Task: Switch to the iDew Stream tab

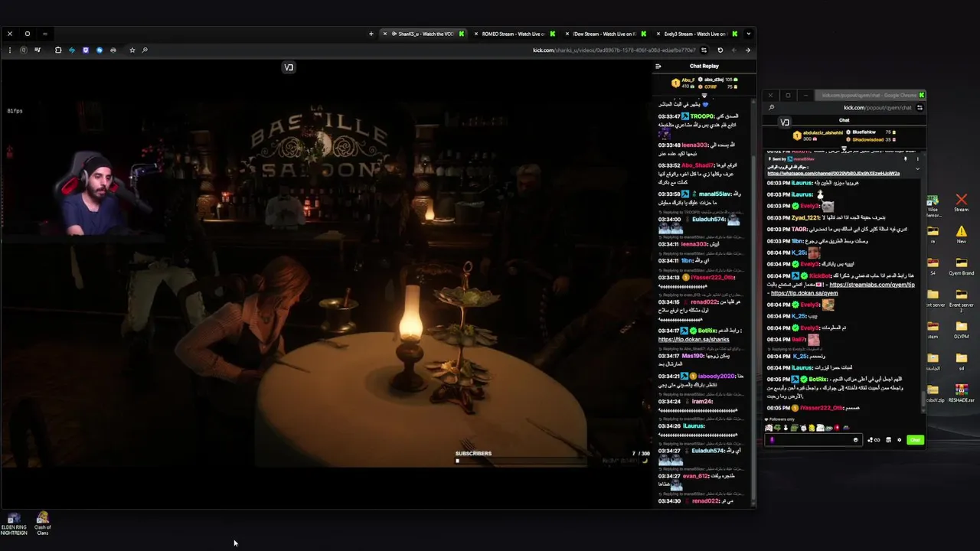Action: (x=604, y=34)
